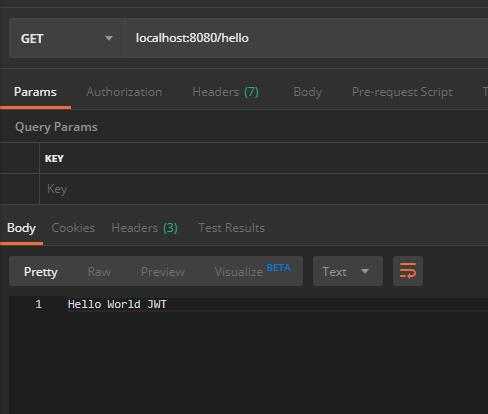Switch to the Params request tab
Image resolution: width=488 pixels, height=414 pixels.
tap(35, 92)
